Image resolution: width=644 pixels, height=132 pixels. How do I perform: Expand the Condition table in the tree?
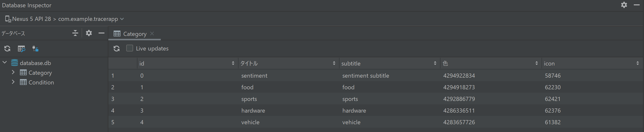click(x=13, y=82)
